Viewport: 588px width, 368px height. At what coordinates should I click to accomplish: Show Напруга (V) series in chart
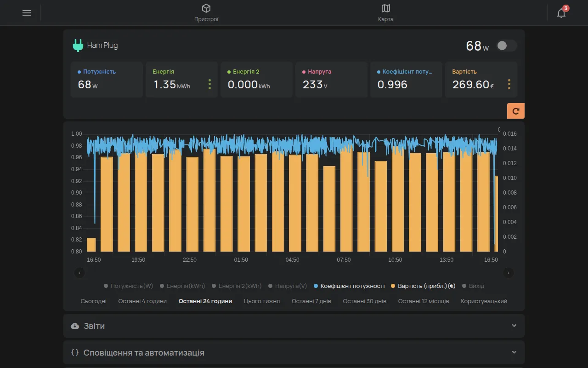pyautogui.click(x=288, y=286)
